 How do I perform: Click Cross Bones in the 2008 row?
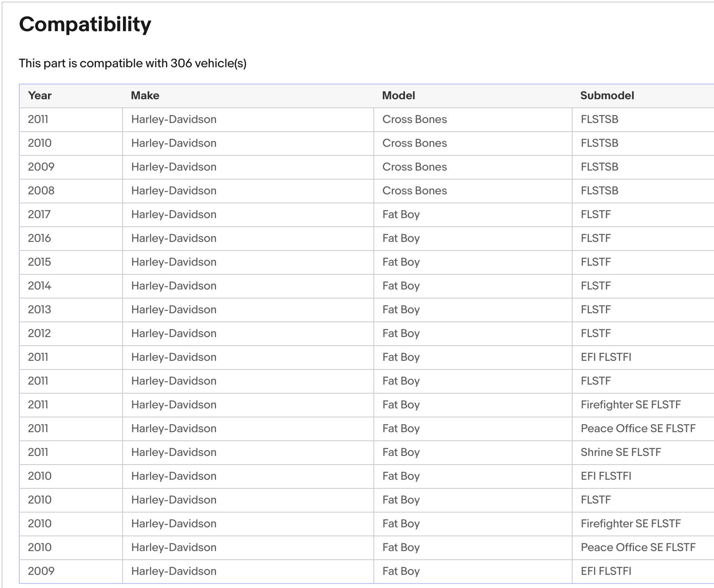coord(414,191)
